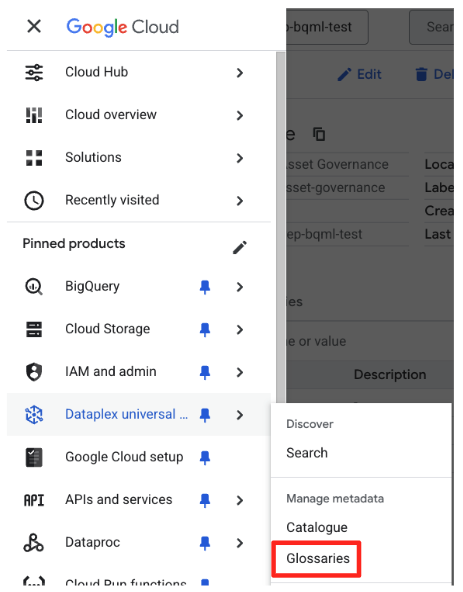Unpin BigQuery from pinned products
The height and width of the screenshot is (592, 463).
[205, 287]
